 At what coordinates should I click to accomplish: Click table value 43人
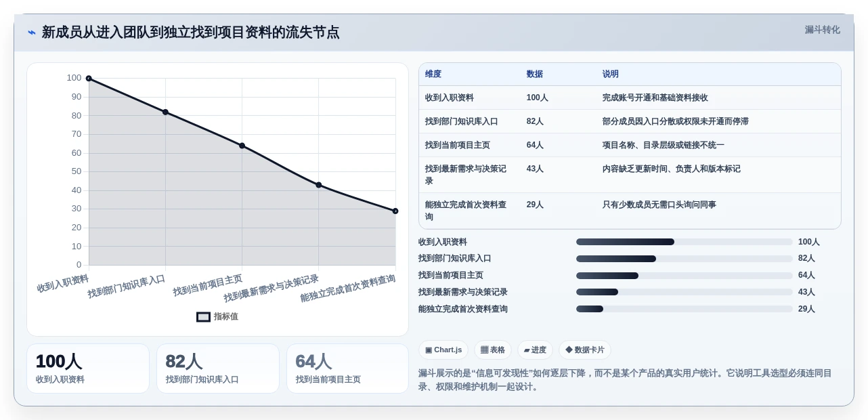(x=535, y=169)
